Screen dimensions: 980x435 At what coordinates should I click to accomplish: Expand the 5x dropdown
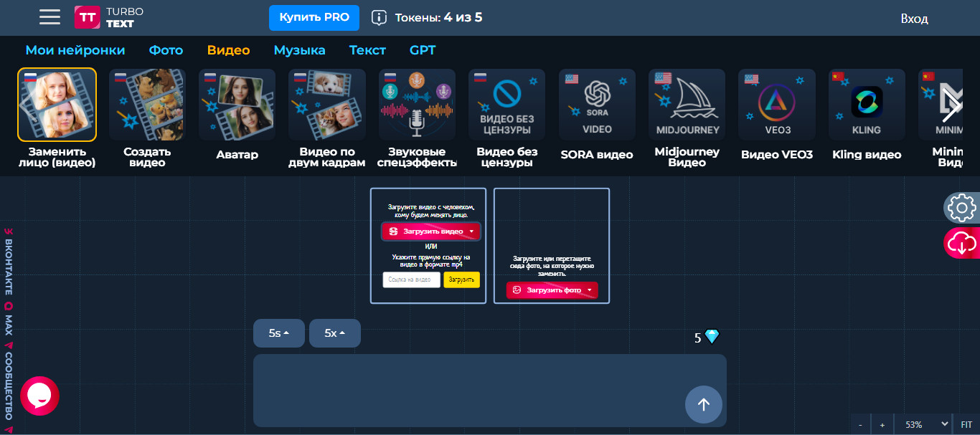coord(335,333)
